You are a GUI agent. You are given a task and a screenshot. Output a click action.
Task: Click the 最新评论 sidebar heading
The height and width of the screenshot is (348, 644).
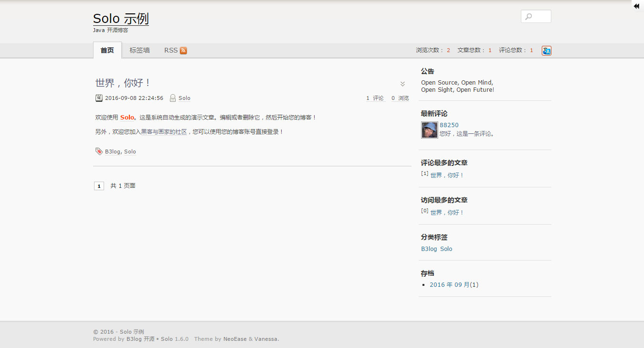point(434,114)
